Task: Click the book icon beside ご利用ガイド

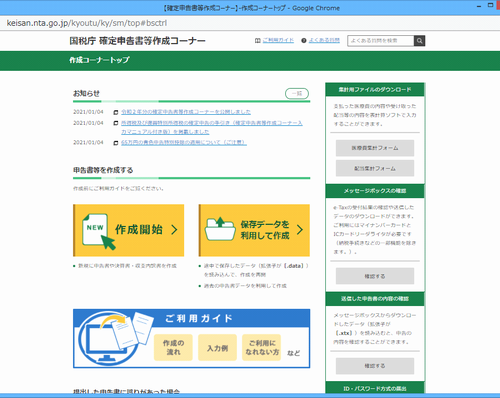Action: (x=257, y=41)
